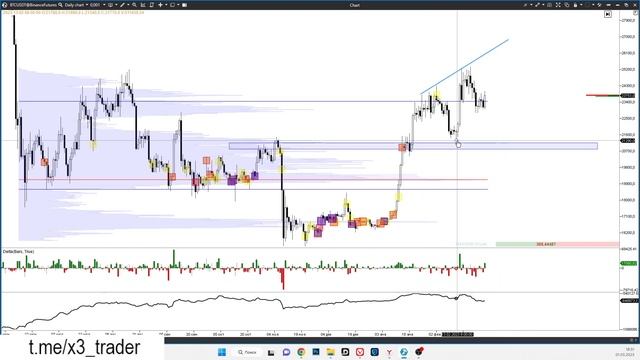Click the app logo icon at top-left
This screenshot has width=640, height=360.
[x=5, y=5]
